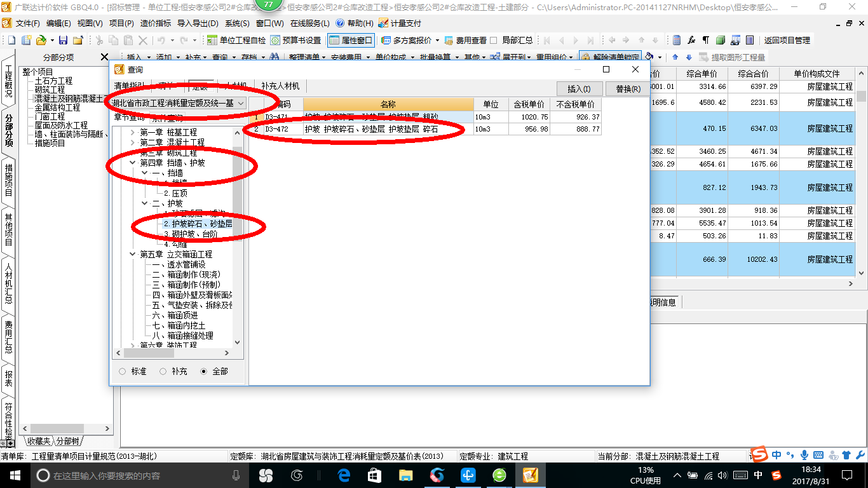
Task: Open 编辑(E) menu
Action: [58, 23]
